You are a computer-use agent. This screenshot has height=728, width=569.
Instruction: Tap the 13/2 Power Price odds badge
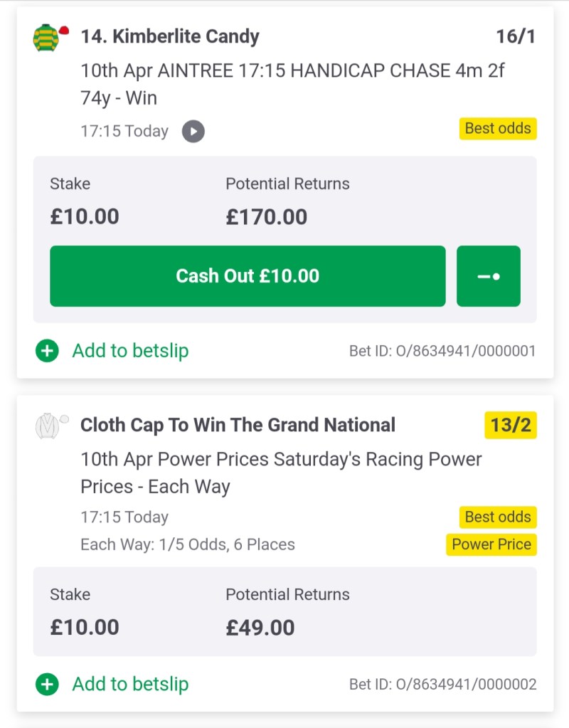[x=511, y=426]
